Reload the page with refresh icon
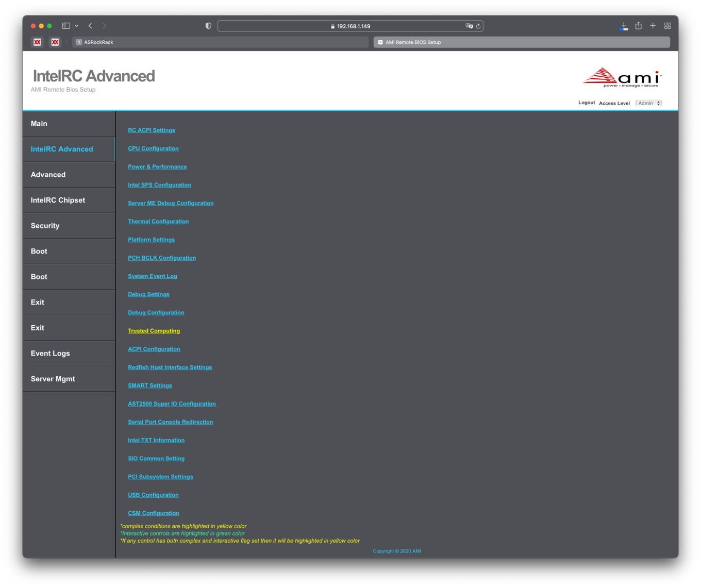The width and height of the screenshot is (701, 588). click(478, 26)
